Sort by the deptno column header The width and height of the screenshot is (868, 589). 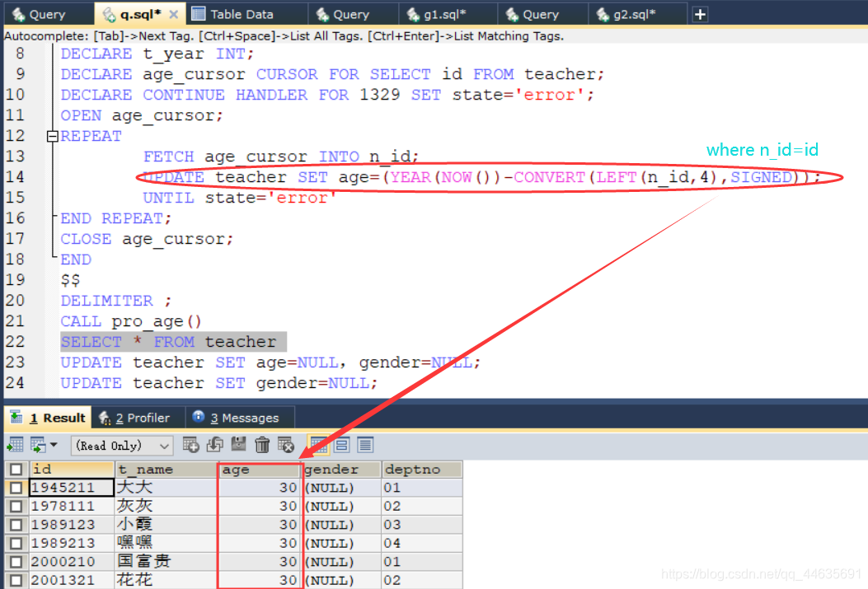click(x=422, y=470)
